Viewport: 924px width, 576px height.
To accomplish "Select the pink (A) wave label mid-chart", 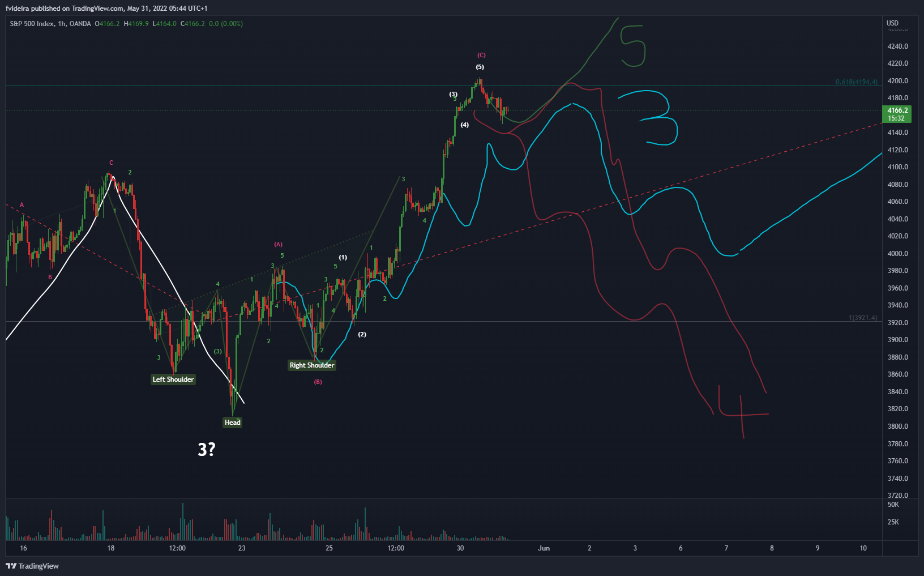I will click(x=279, y=245).
